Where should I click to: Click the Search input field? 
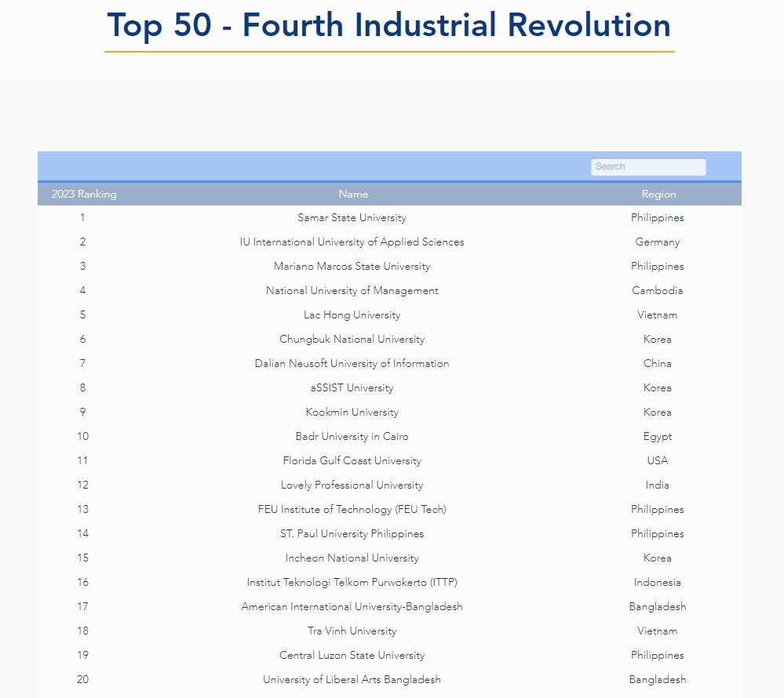(x=647, y=166)
